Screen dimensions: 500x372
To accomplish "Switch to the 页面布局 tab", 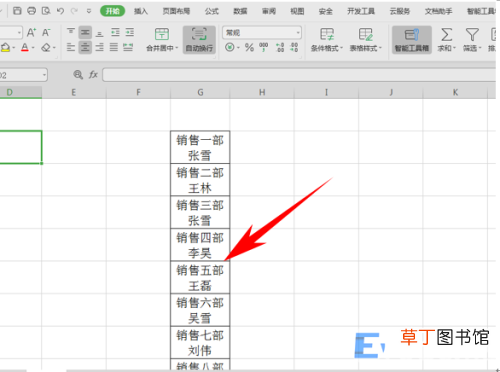I will point(176,11).
